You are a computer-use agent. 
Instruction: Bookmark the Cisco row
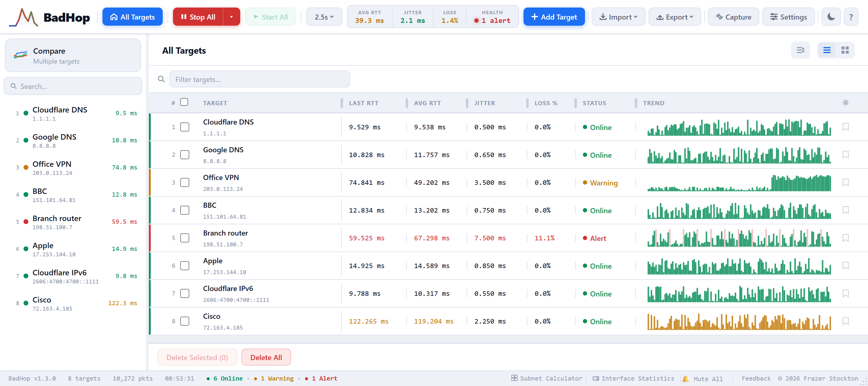pyautogui.click(x=845, y=321)
